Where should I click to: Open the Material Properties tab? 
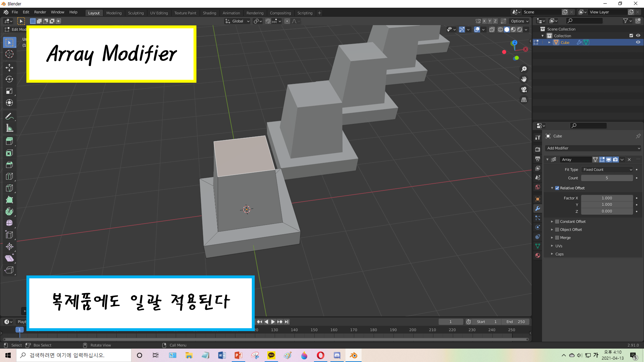(537, 255)
